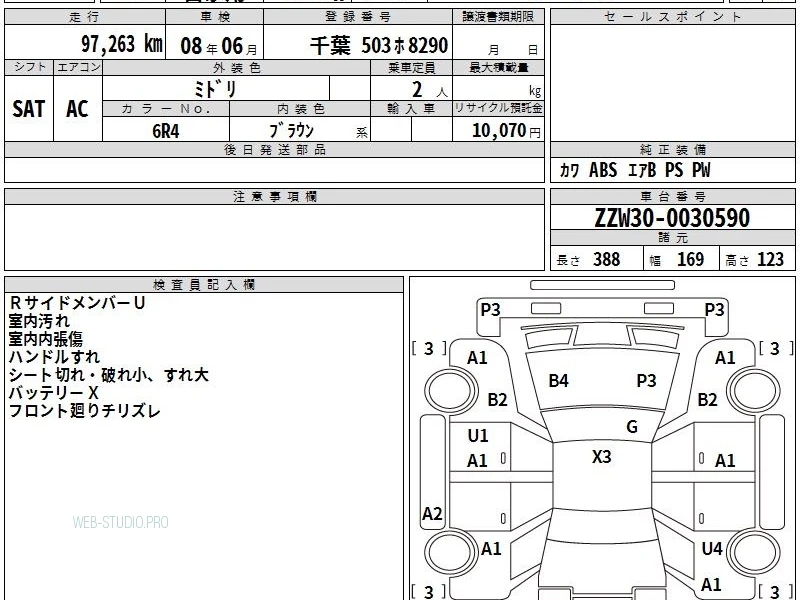800x600 pixels.
Task: Click inspector note 室内汚れ
Action: coord(39,321)
